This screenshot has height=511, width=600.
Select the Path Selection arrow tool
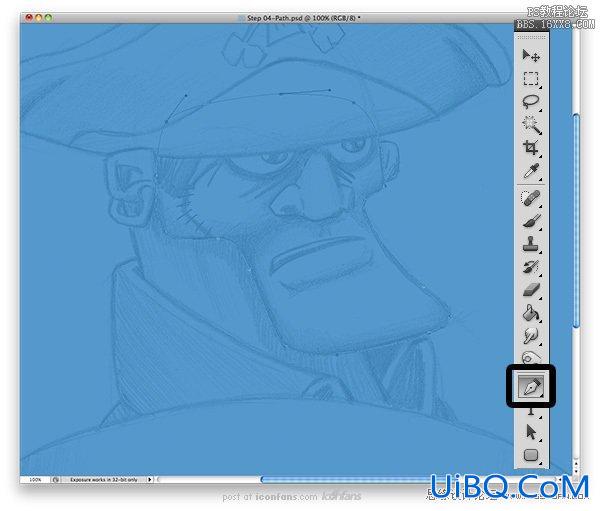click(531, 432)
